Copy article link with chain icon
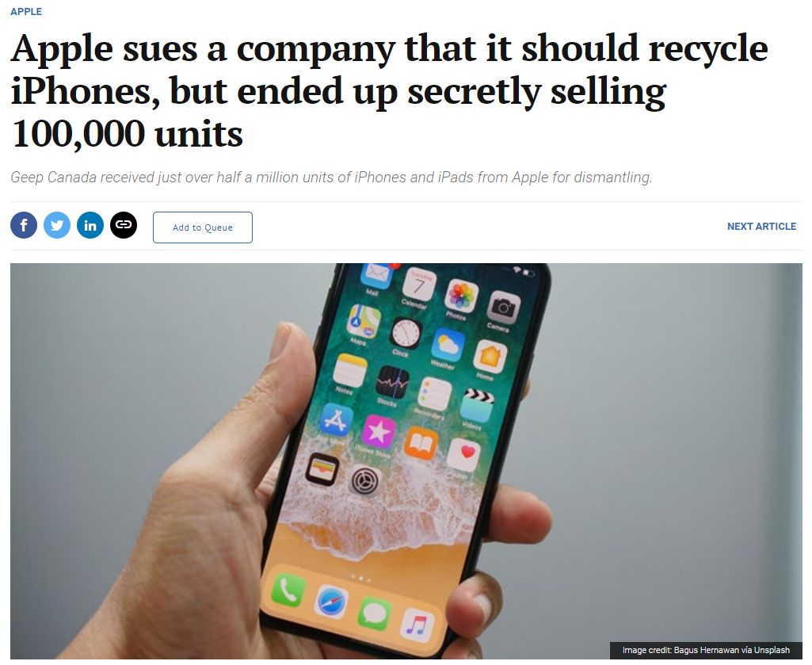Viewport: 812px width, 665px height. point(124,225)
